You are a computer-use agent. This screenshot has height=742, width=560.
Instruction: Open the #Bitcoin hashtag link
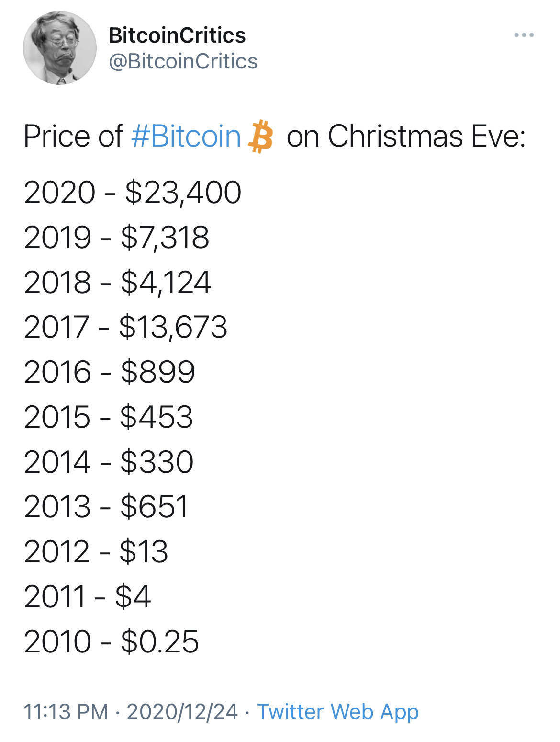[x=186, y=136]
